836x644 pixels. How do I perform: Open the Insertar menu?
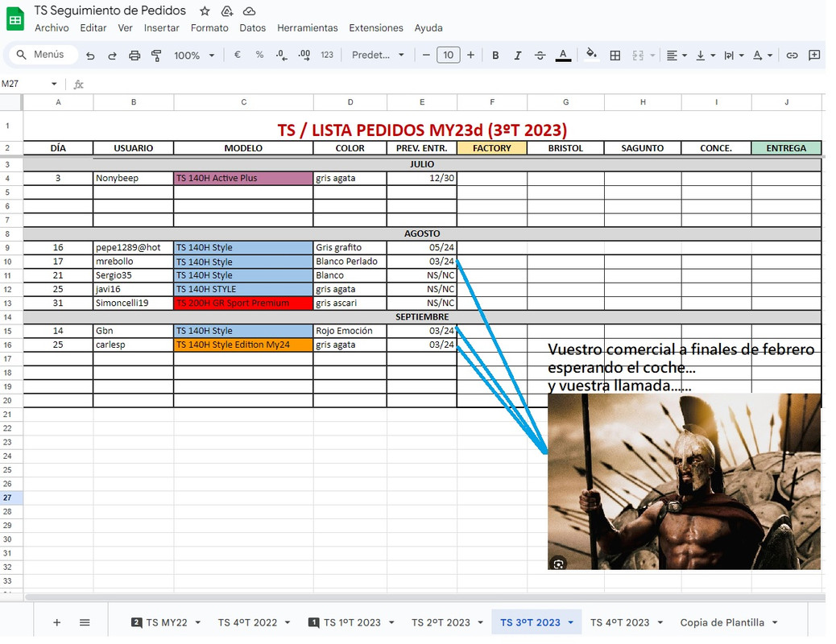coord(162,27)
